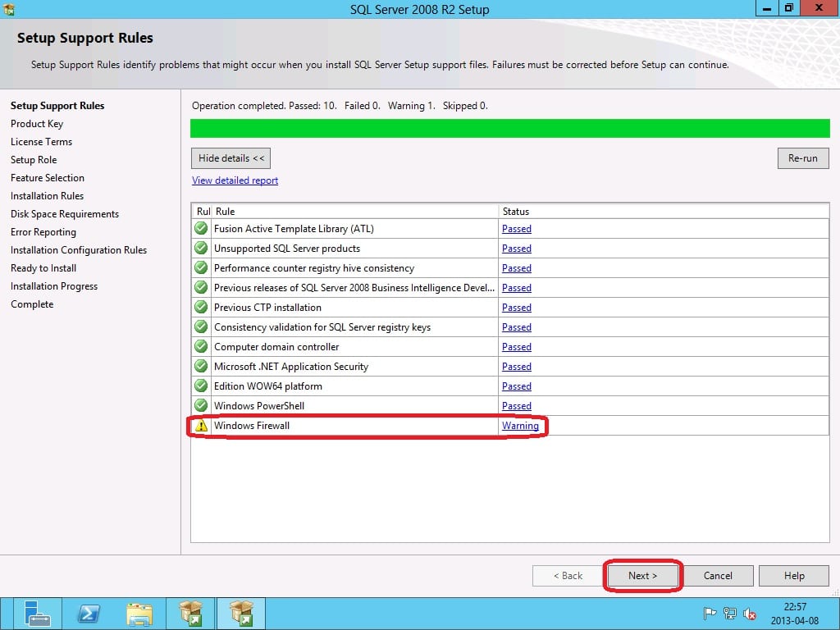Open the View detailed report link
The width and height of the screenshot is (840, 630).
235,180
